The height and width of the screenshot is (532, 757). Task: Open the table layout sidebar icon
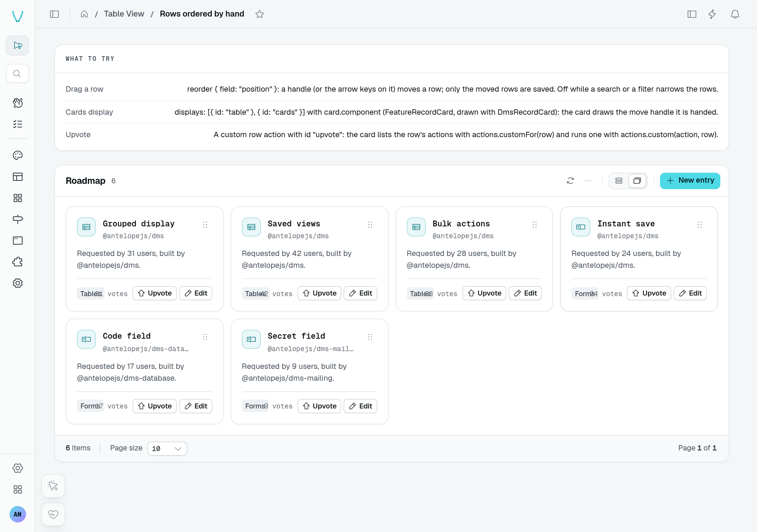(17, 177)
